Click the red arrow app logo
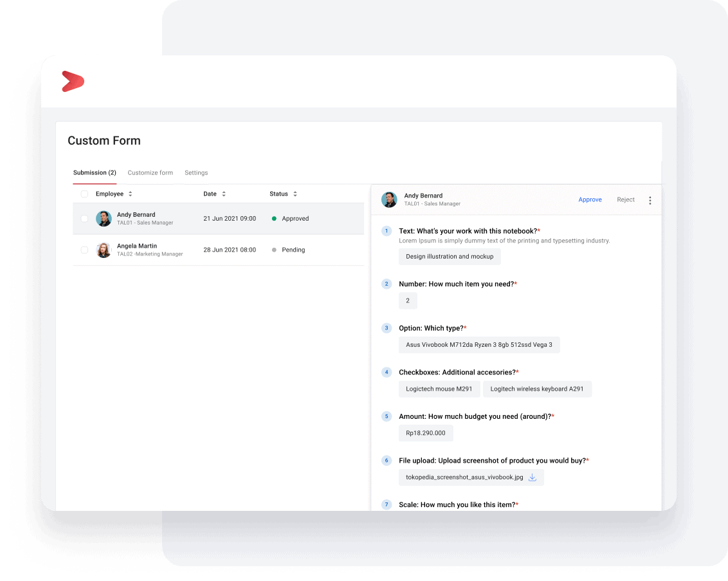 73,82
